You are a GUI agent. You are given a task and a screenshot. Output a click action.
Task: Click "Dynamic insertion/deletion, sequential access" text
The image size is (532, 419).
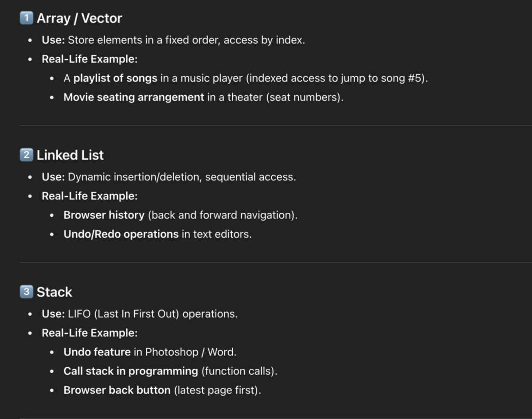tap(182, 177)
